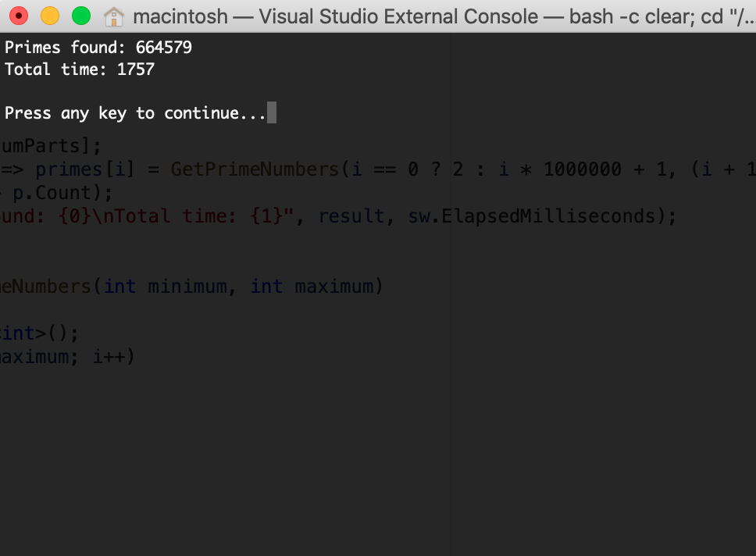Click the 'Total time: 1757' output line
Screen dimensions: 756x556
(x=80, y=69)
